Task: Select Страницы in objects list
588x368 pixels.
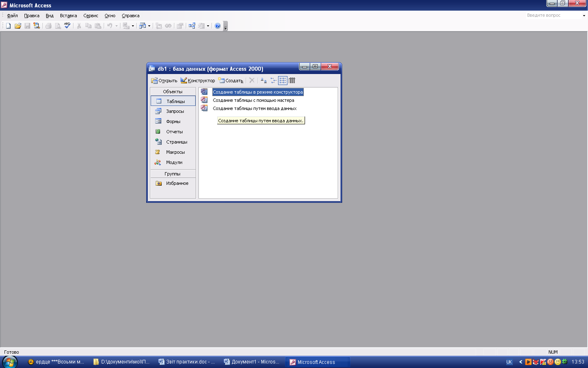Action: point(173,142)
